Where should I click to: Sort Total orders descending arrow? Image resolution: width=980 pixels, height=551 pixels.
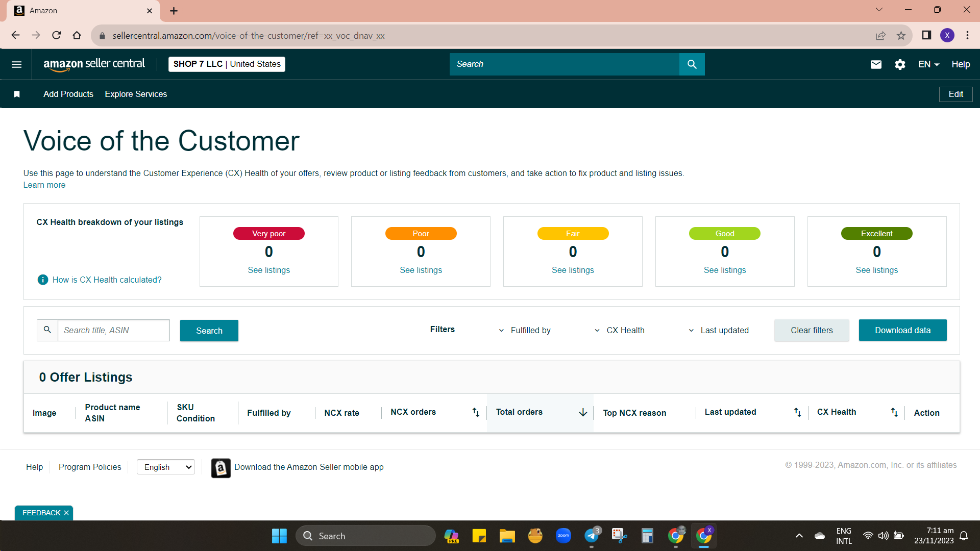[x=583, y=412]
